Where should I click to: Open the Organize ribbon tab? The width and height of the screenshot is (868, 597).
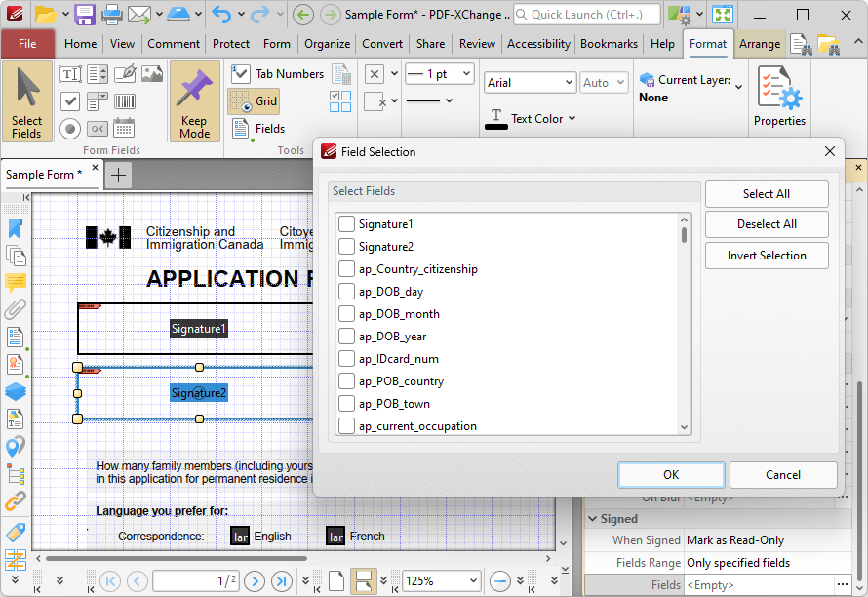pos(327,44)
